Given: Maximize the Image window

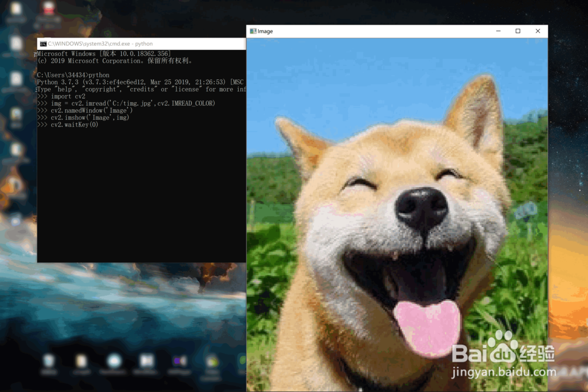Looking at the screenshot, I should 518,31.
